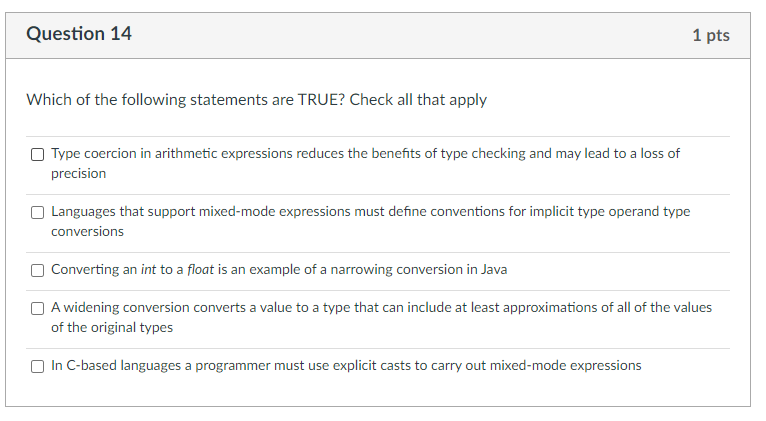Click the word 'precision' under first option
766x421 pixels.
78,173
